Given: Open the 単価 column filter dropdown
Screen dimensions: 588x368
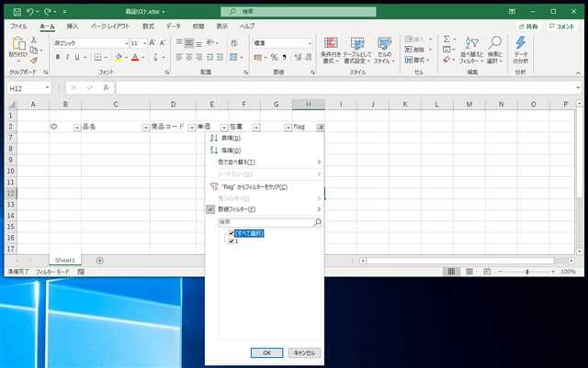Looking at the screenshot, I should [x=224, y=128].
